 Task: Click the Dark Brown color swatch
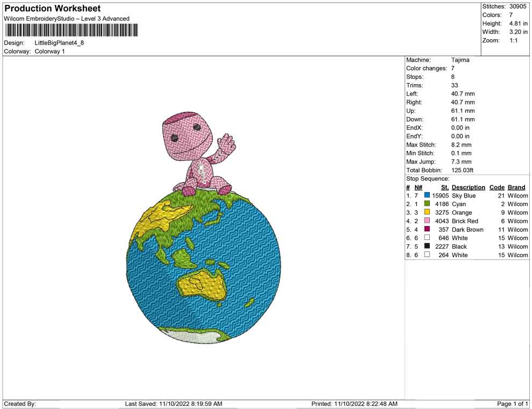(427, 229)
